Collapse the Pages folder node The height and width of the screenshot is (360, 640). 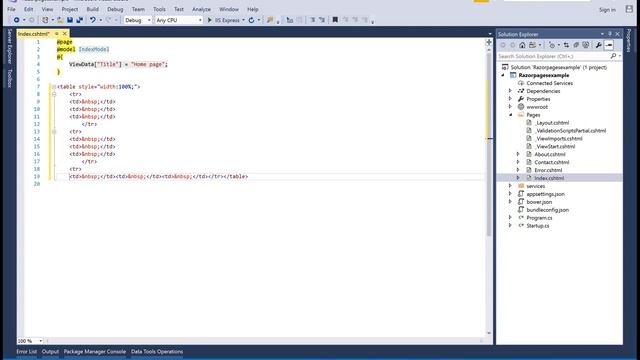(x=510, y=115)
